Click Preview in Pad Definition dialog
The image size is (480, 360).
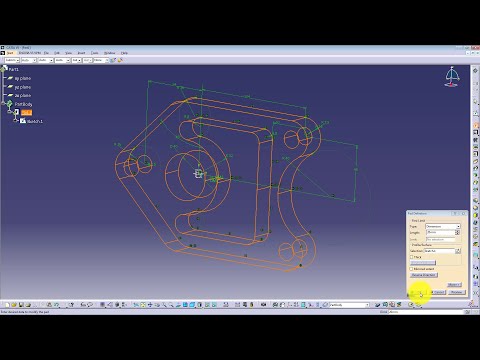click(x=457, y=292)
